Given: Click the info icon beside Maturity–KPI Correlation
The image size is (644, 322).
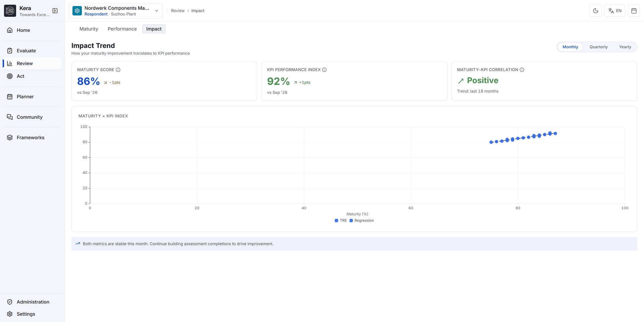Looking at the screenshot, I should (x=522, y=70).
